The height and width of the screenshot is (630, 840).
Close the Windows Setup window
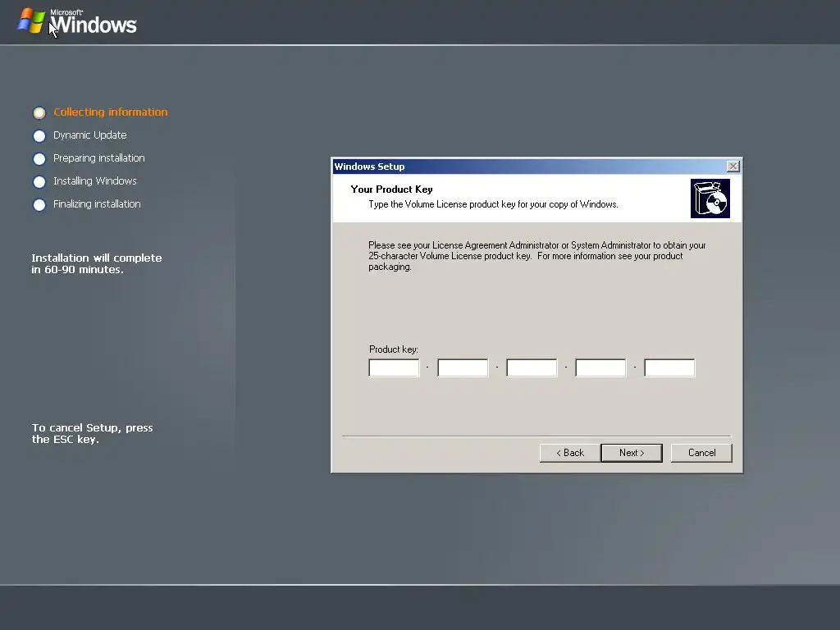[733, 166]
